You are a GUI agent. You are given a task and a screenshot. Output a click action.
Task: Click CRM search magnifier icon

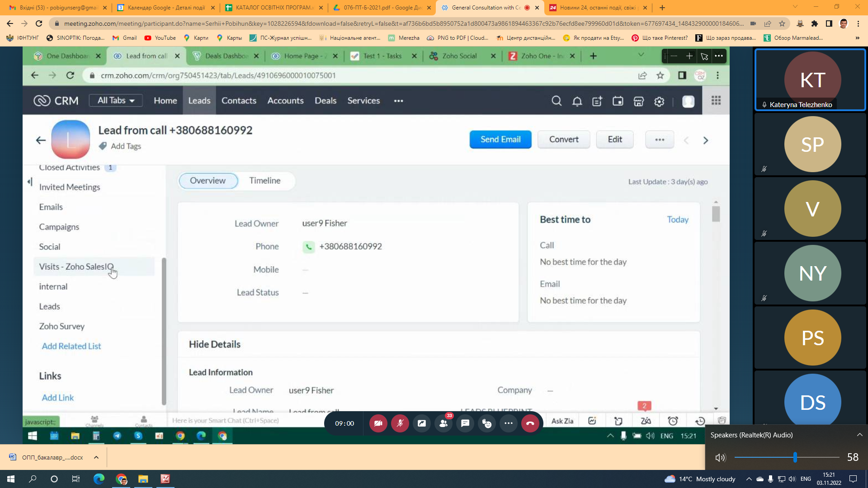pos(557,101)
